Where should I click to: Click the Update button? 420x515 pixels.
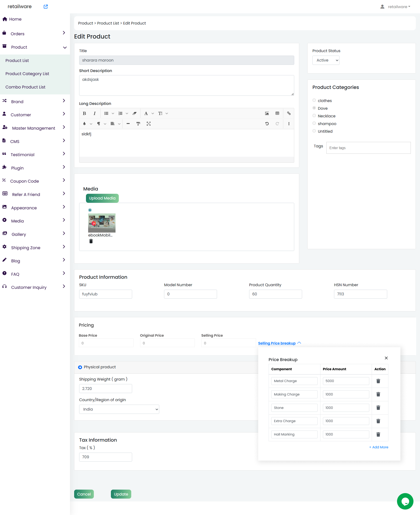pos(121,494)
